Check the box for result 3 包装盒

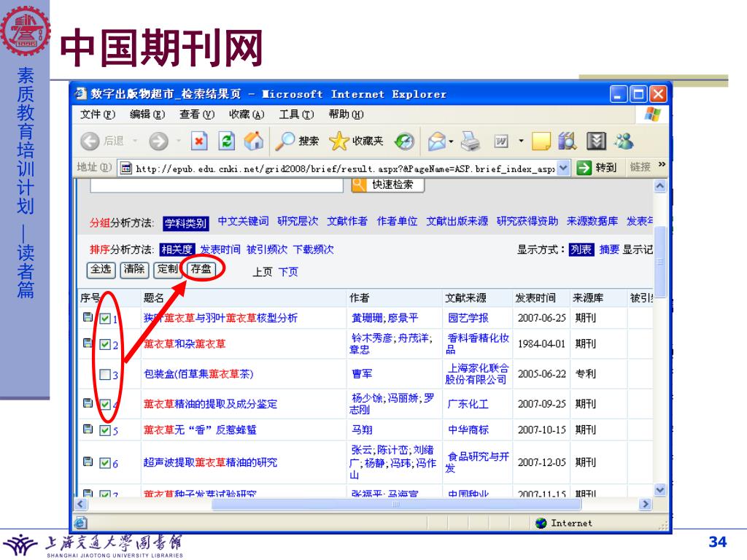[105, 374]
